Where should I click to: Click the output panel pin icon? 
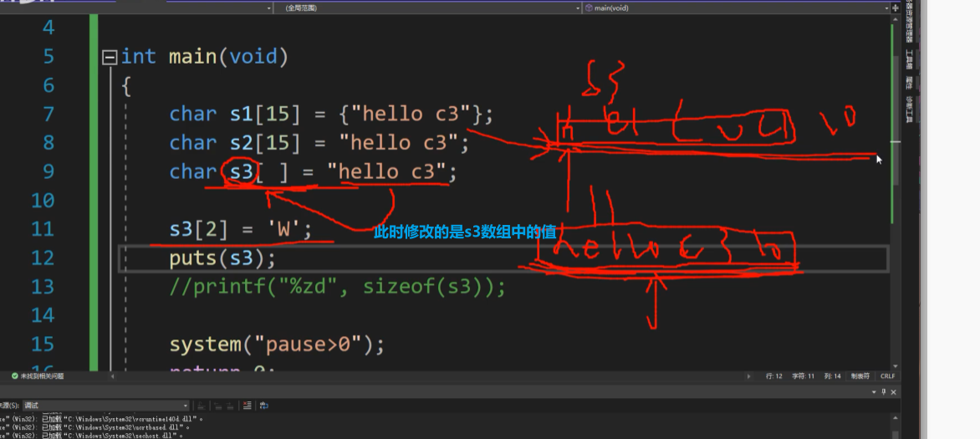coord(884,392)
